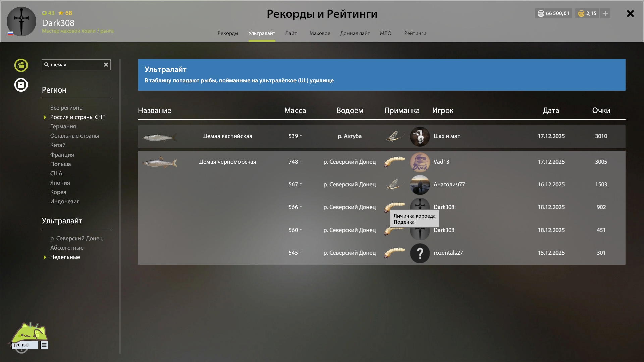
Task: Click the friends group icon in sidebar
Action: (x=21, y=65)
